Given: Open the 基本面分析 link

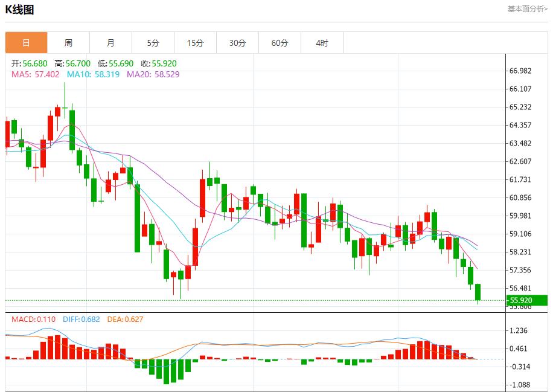Looking at the screenshot, I should pyautogui.click(x=527, y=9).
